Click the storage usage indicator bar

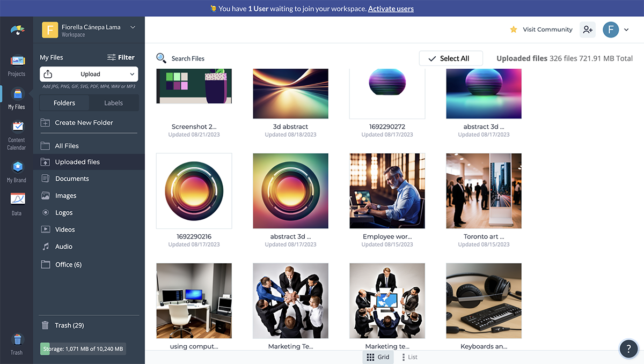pos(82,348)
